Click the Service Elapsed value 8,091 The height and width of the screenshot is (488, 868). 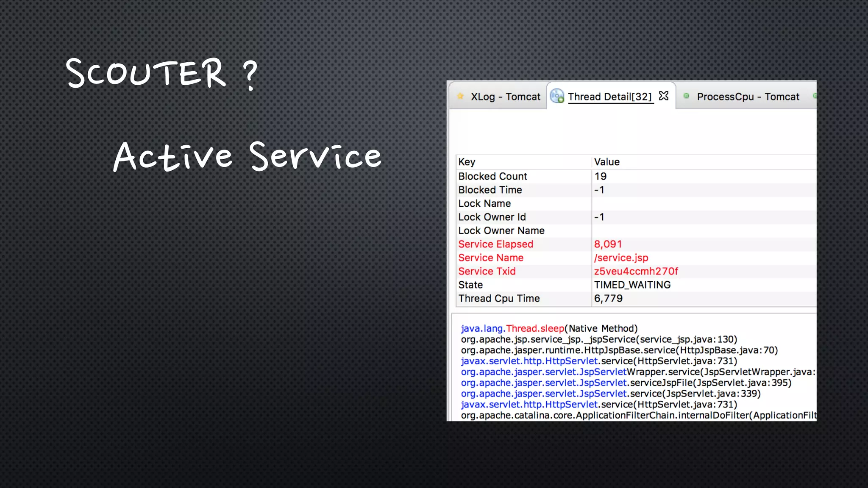608,244
